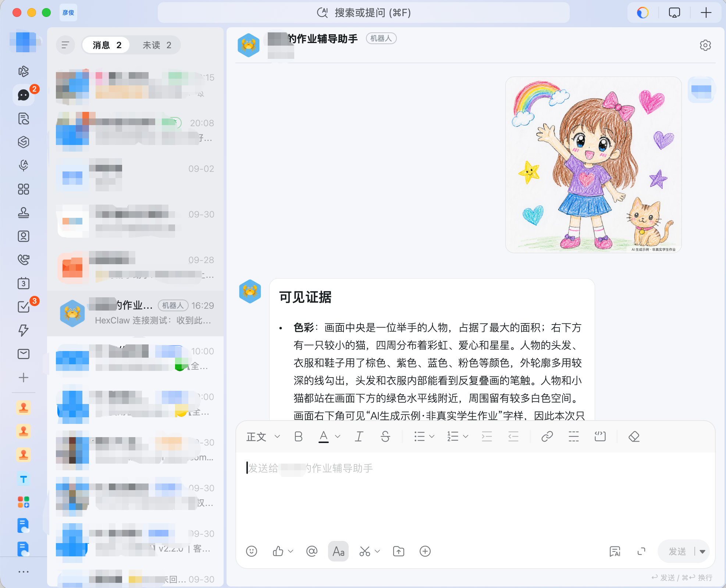Expand the input editor to full size
726x588 pixels.
pyautogui.click(x=641, y=551)
